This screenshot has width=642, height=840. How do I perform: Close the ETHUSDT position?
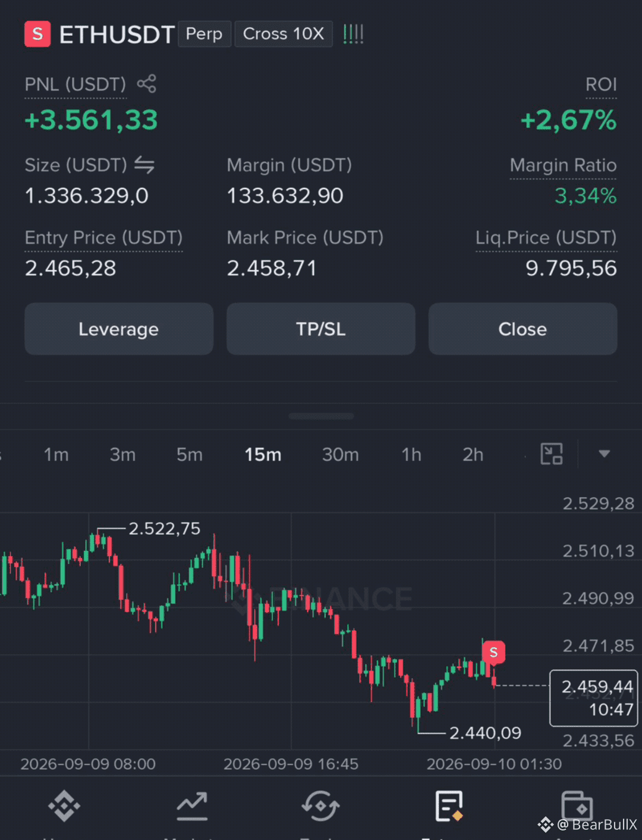(523, 329)
